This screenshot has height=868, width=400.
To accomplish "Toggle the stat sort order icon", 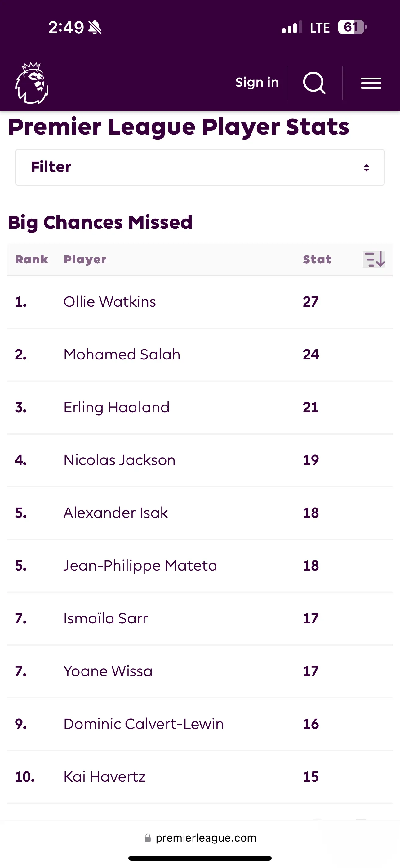I will coord(374,260).
